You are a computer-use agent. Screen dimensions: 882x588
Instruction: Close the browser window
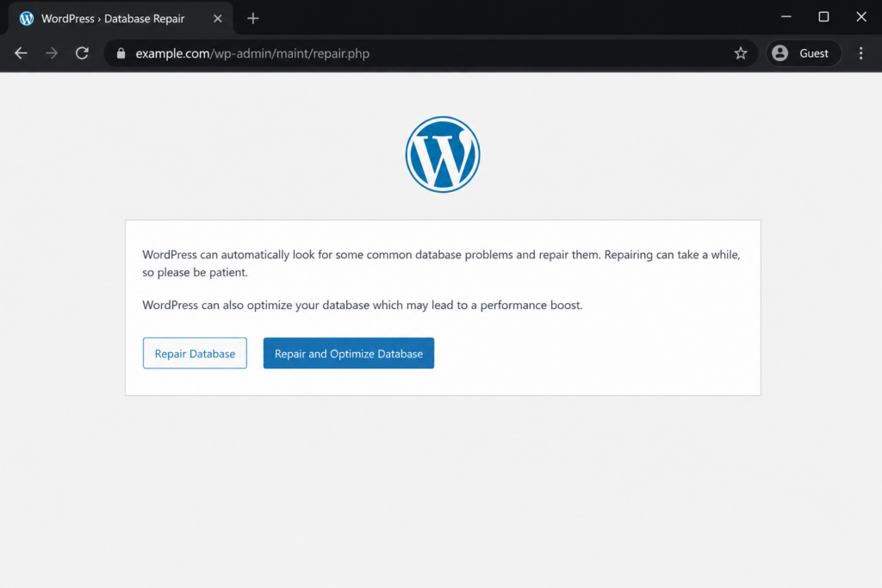[x=861, y=17]
